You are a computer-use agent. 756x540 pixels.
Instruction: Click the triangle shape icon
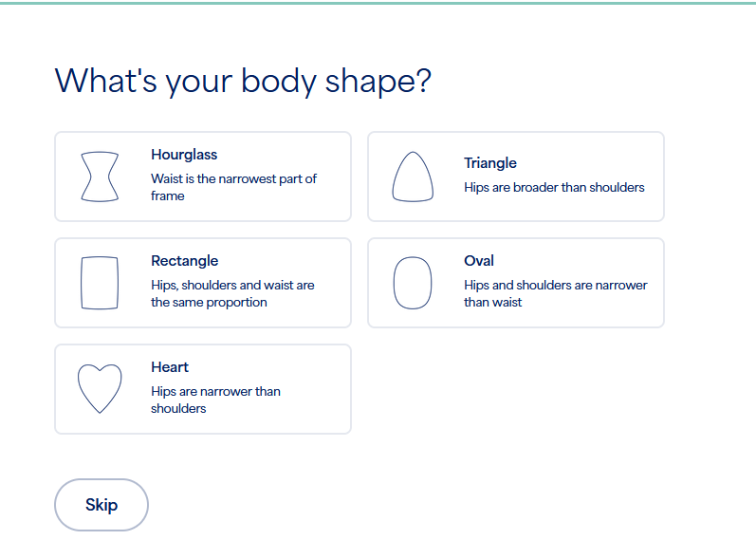tap(413, 177)
